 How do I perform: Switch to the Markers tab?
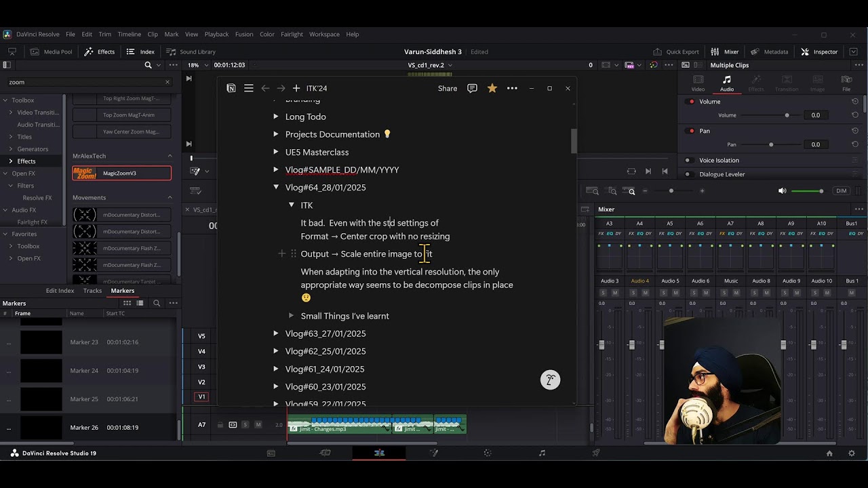(123, 291)
